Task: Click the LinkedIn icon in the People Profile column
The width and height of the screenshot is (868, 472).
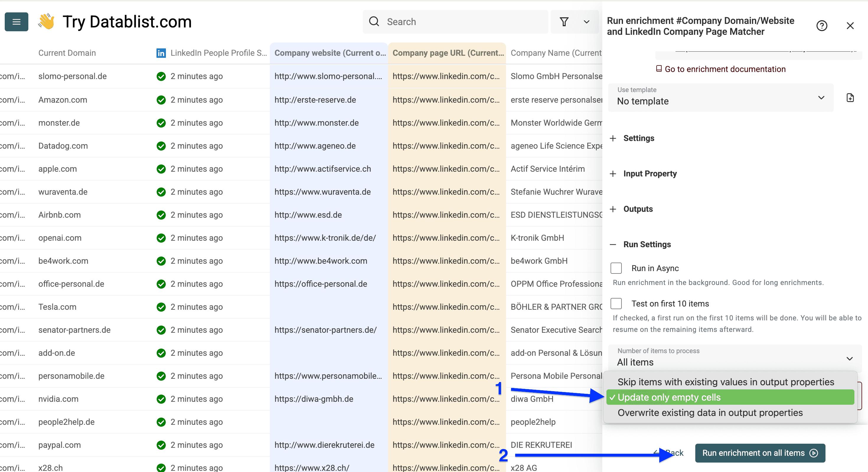Action: 161,53
